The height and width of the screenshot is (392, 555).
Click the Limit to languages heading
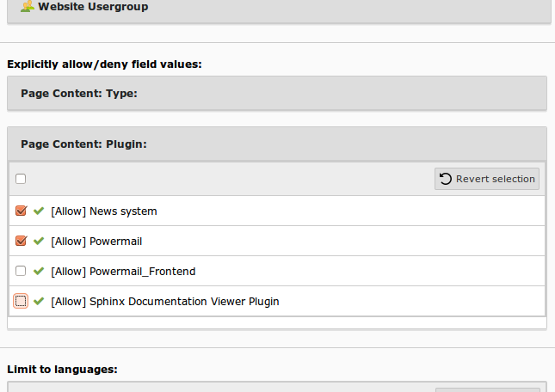point(62,369)
